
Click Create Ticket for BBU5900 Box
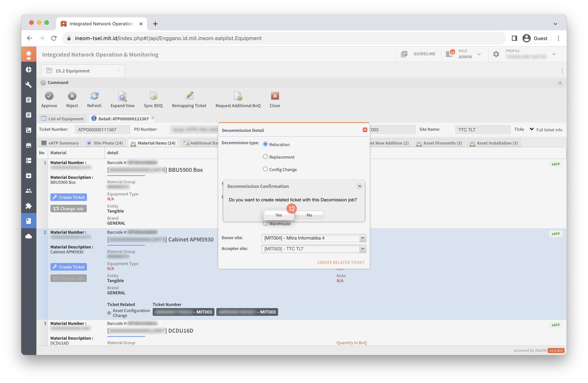pyautogui.click(x=68, y=197)
